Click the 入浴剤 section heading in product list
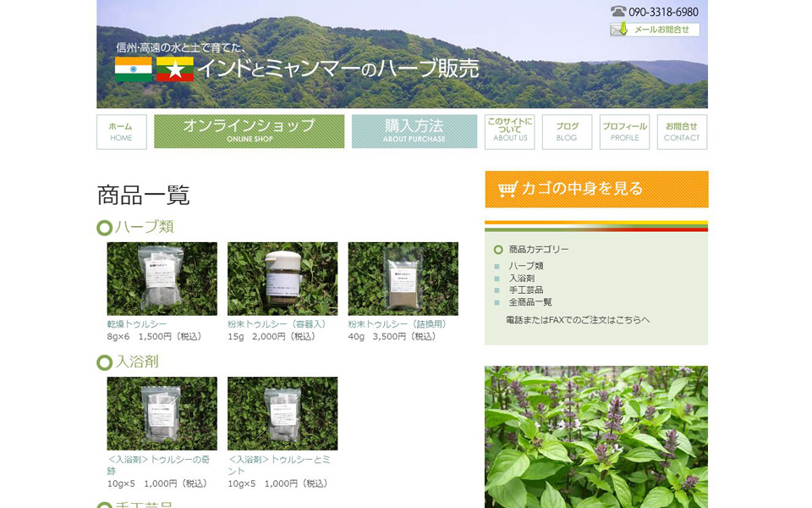 (x=137, y=362)
